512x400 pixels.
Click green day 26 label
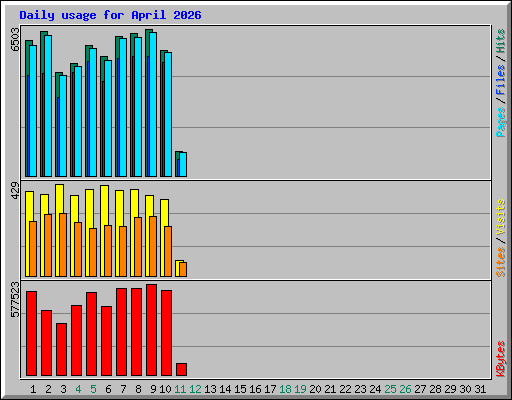[x=405, y=389]
